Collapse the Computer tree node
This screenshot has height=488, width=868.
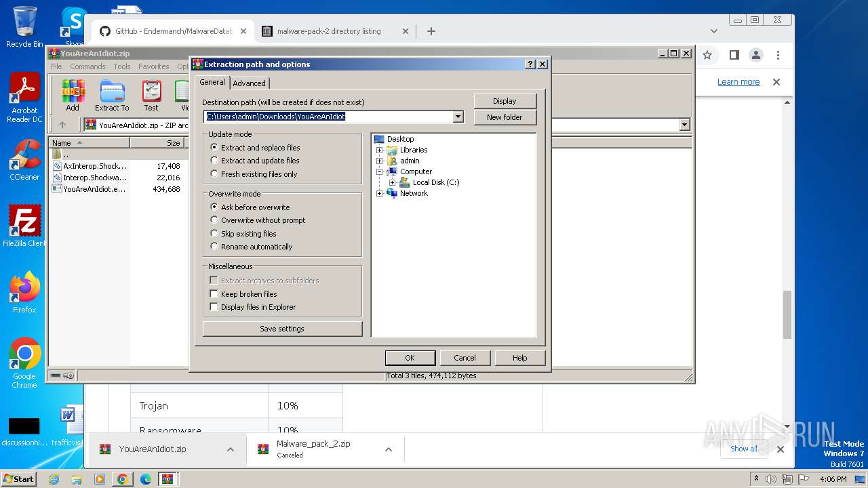tap(379, 171)
